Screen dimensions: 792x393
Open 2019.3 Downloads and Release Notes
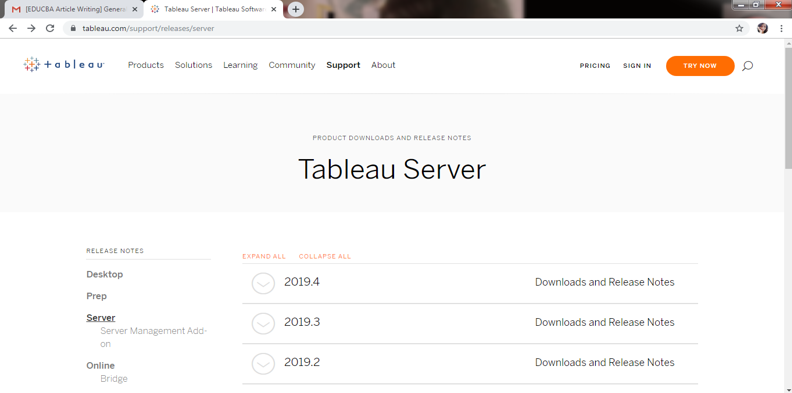(605, 322)
